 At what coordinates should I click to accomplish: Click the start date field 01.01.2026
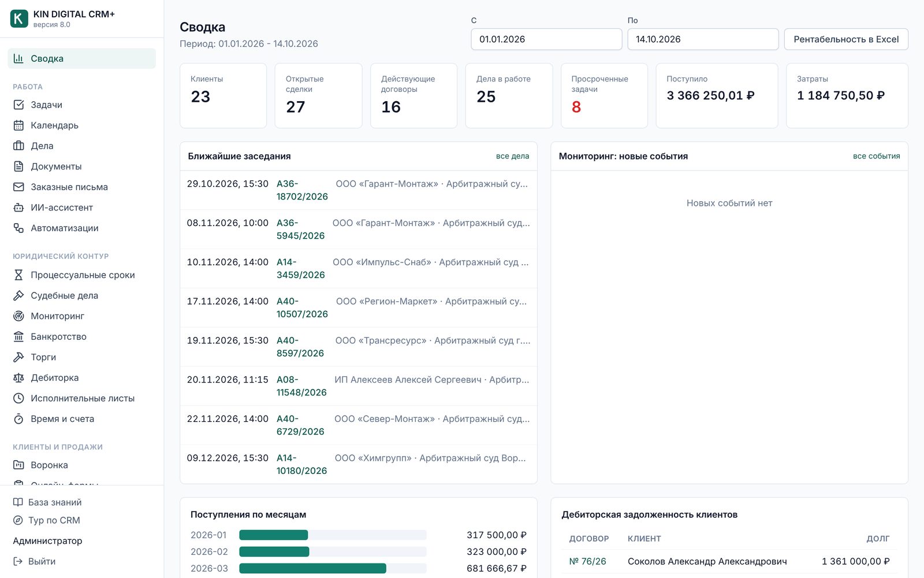click(x=546, y=39)
